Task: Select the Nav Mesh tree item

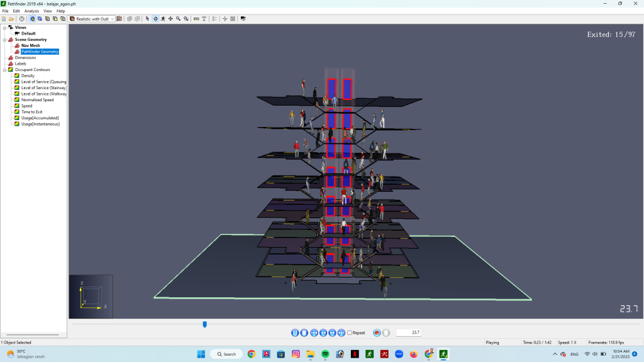Action: pos(30,45)
